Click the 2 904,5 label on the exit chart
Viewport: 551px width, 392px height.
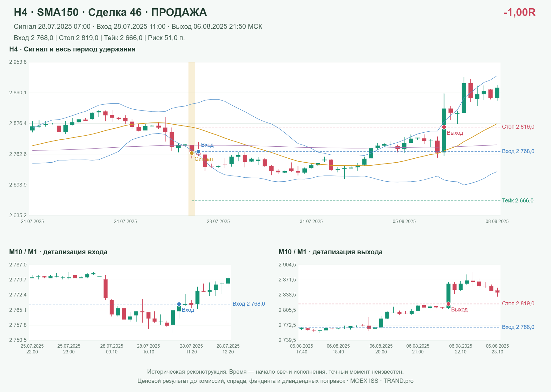coord(287,265)
